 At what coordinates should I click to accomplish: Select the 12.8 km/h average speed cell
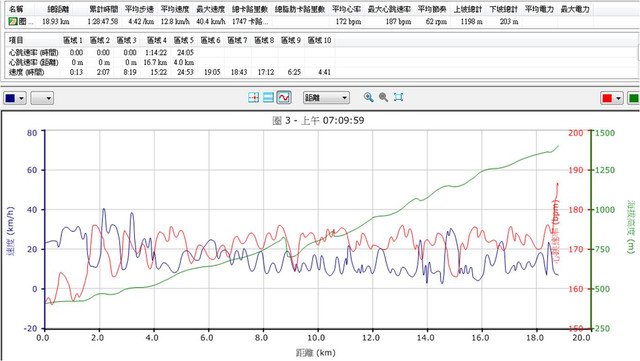click(x=175, y=21)
